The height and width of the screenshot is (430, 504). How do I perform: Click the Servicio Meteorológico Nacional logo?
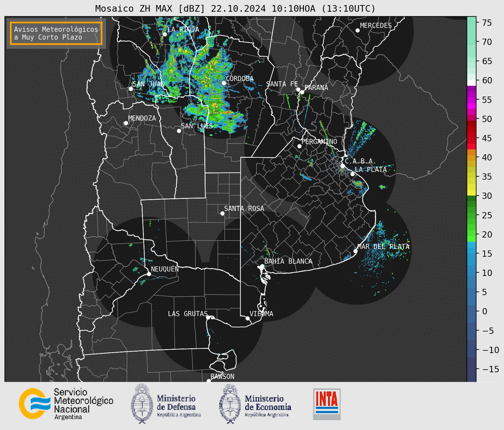pos(66,404)
